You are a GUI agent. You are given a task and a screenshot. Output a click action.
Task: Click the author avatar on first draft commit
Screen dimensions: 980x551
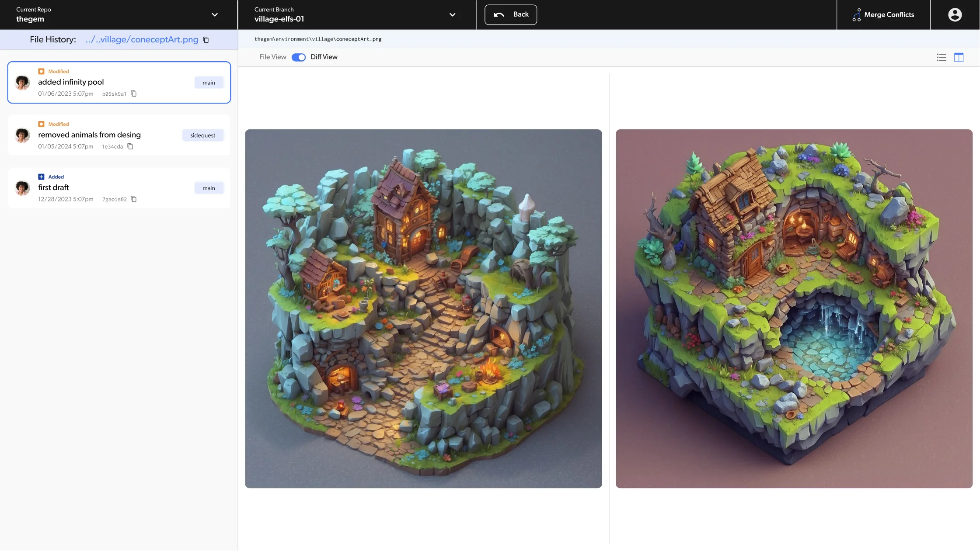tap(22, 188)
